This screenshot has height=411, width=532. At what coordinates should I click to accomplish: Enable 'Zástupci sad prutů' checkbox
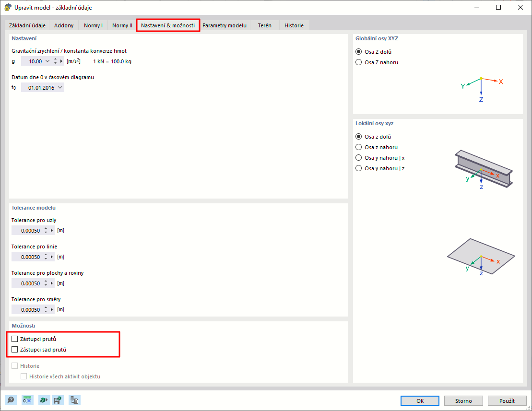[x=14, y=349]
